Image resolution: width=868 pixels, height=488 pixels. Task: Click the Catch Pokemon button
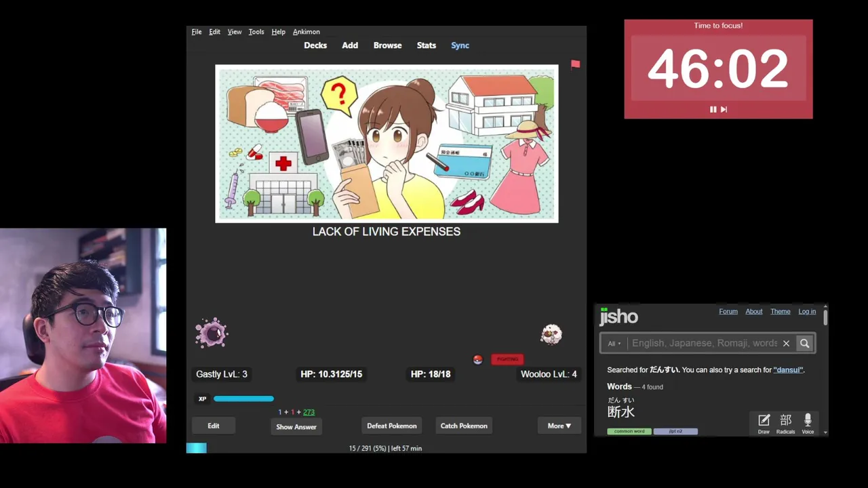464,426
